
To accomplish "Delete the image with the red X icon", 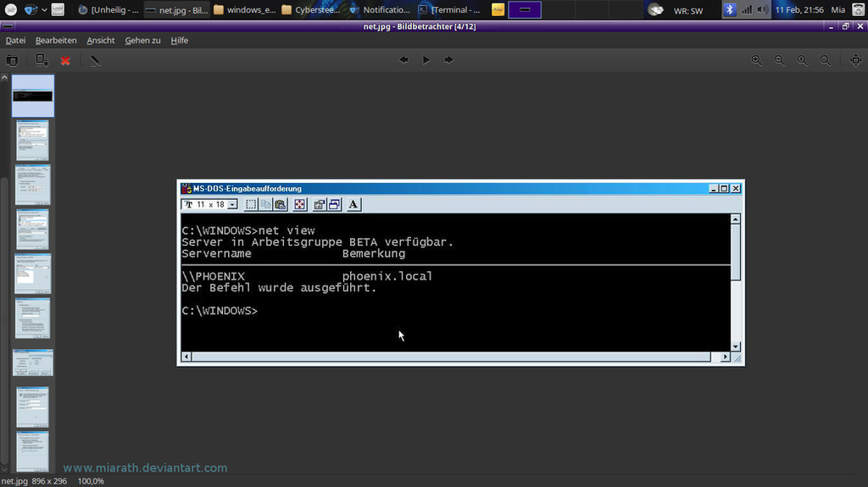I will tap(65, 60).
